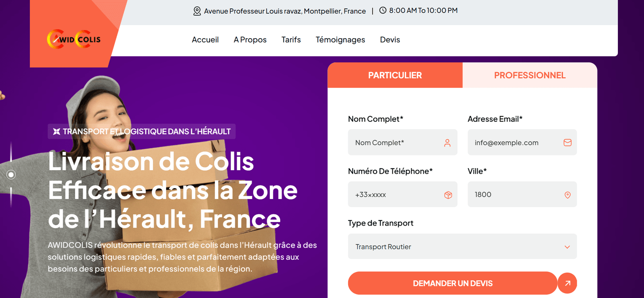Select the active slide indicator dot
Screen dimensions: 644x298
pos(11,175)
